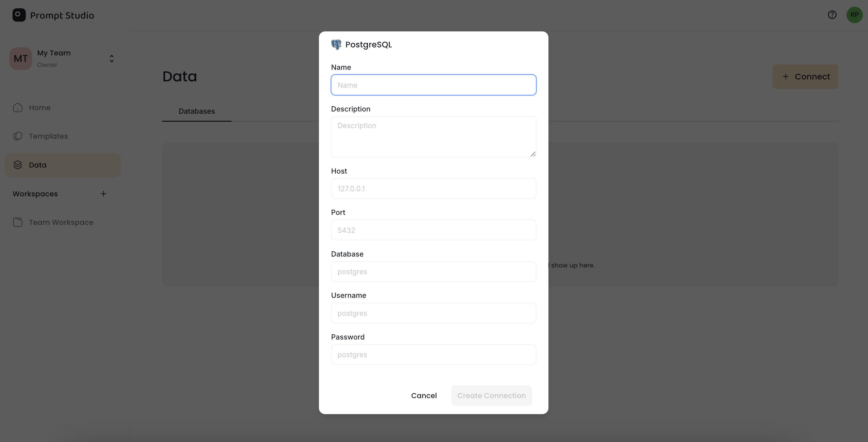Click the Description field label
Viewport: 868px width, 442px height.
(x=351, y=110)
